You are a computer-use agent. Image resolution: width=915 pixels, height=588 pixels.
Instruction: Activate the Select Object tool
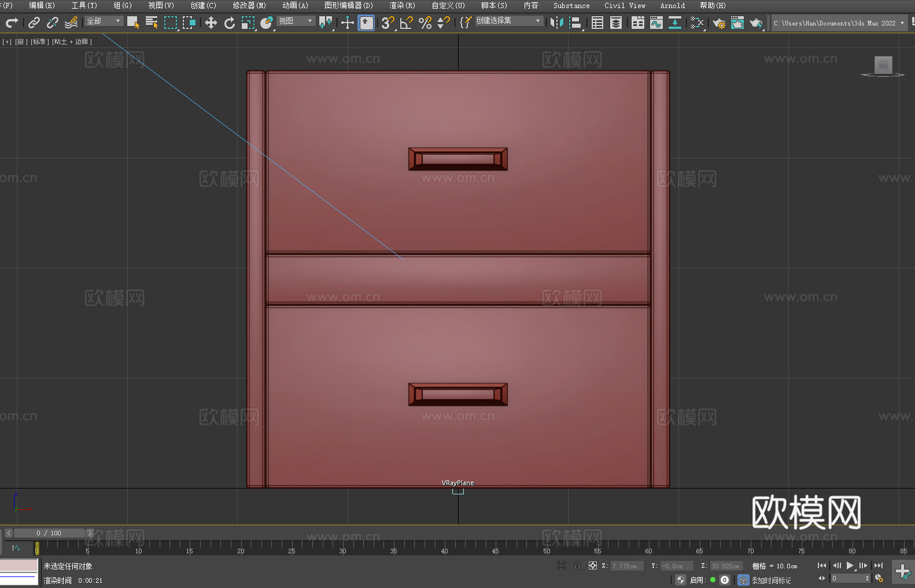133,23
